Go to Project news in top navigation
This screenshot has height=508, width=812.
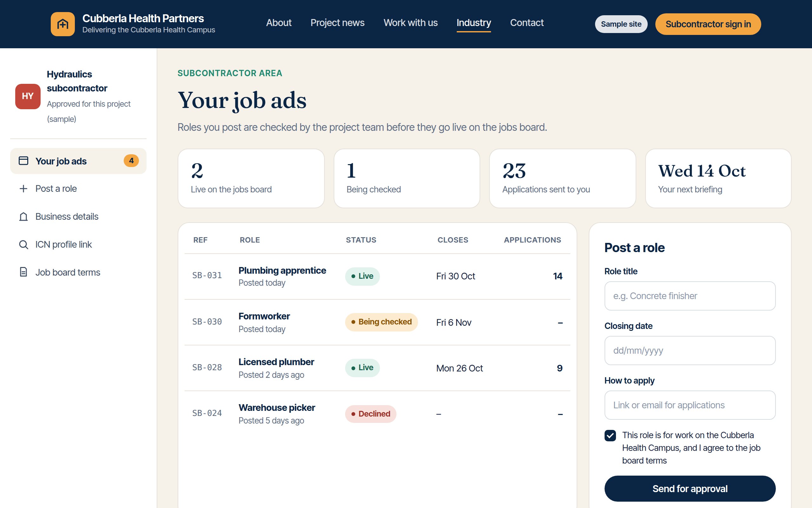pyautogui.click(x=337, y=23)
